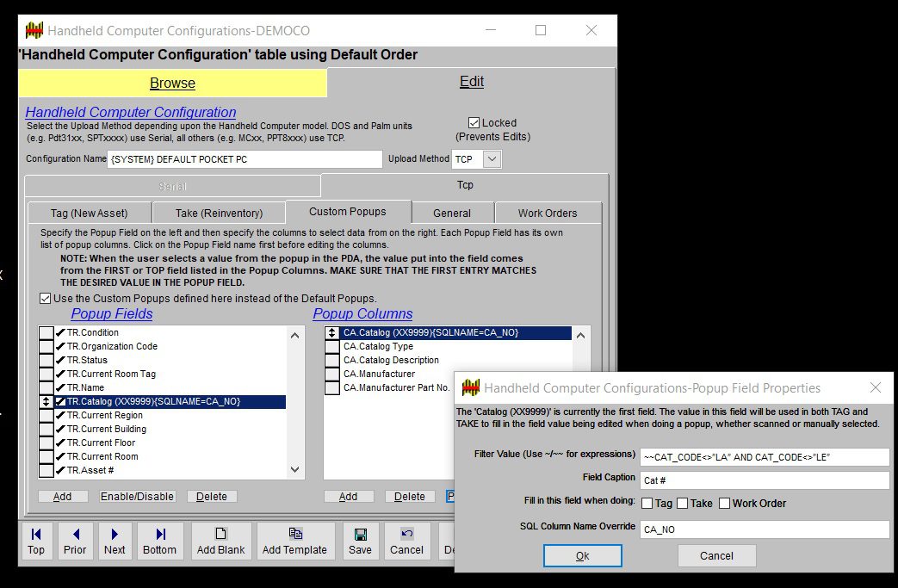This screenshot has height=588, width=898.
Task: Toggle checkbox beside CA.Catalog Type
Action: point(332,346)
